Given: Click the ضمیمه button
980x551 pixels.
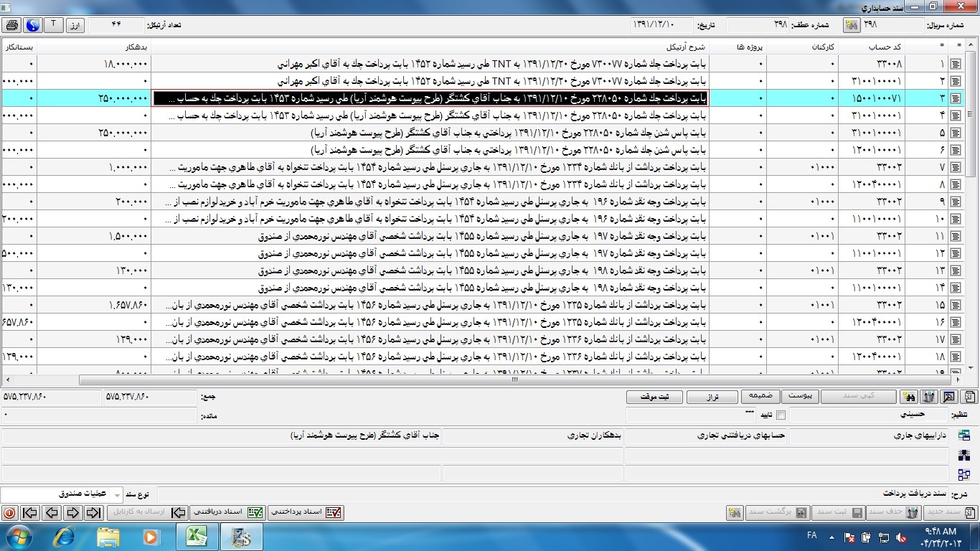Looking at the screenshot, I should 760,396.
